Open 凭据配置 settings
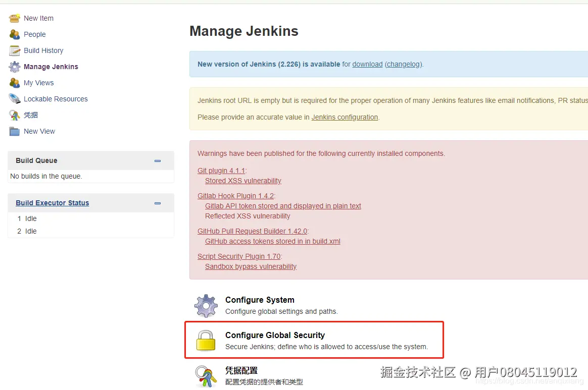588x390 pixels. tap(241, 370)
